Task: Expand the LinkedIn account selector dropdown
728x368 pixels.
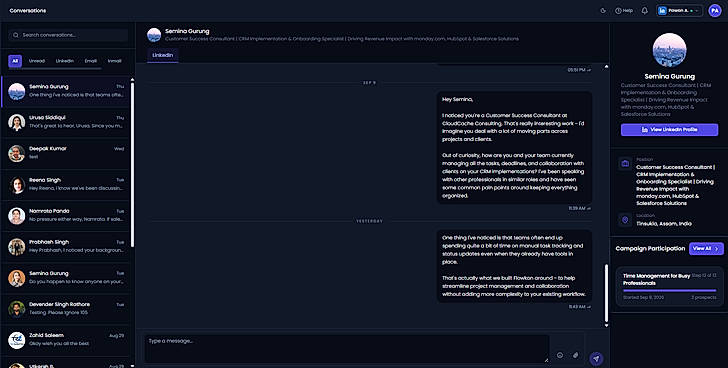Action: (x=679, y=11)
